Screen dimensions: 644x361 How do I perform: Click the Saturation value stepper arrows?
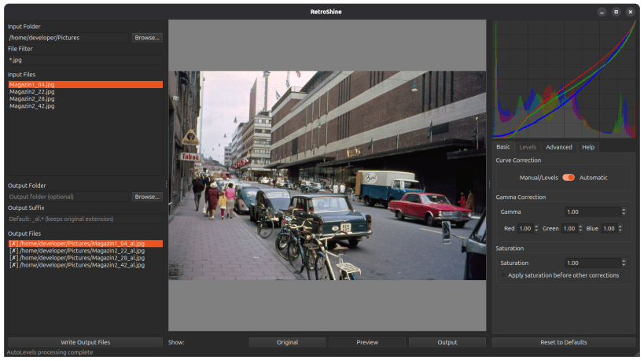[624, 263]
